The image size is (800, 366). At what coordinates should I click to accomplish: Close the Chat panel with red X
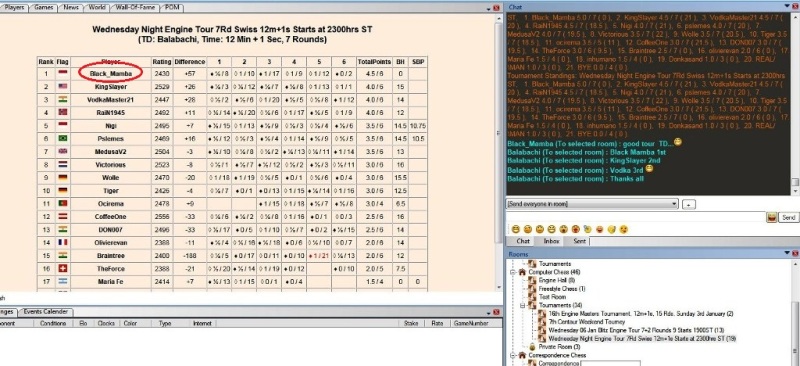click(x=795, y=7)
